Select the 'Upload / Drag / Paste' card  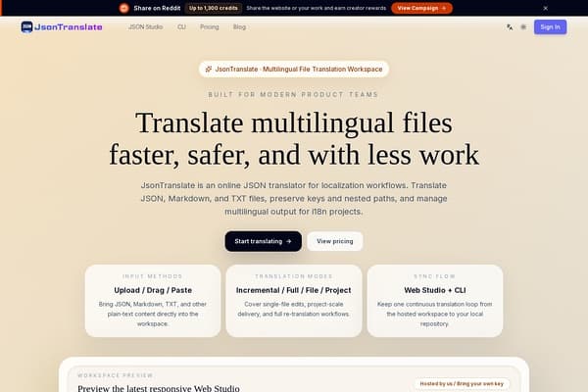153,301
